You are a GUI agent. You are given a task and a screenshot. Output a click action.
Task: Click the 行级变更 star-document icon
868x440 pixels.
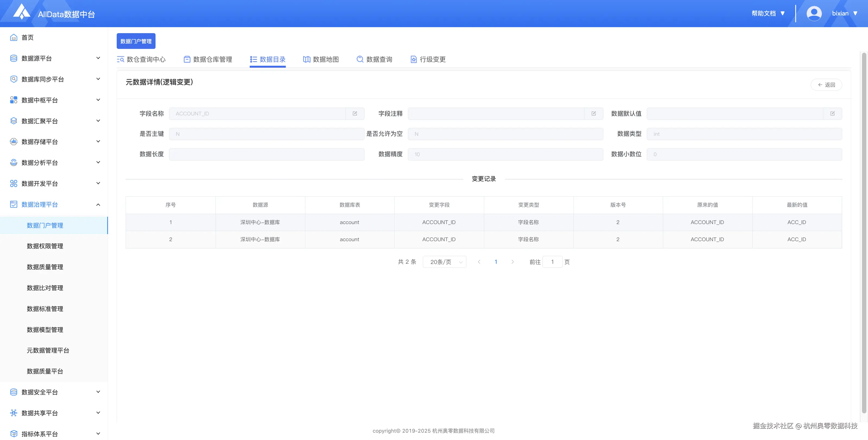coord(413,59)
